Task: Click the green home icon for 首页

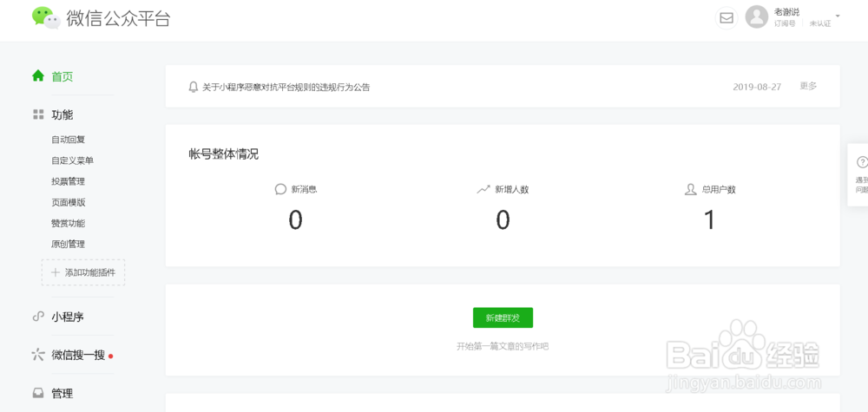Action: (x=38, y=75)
